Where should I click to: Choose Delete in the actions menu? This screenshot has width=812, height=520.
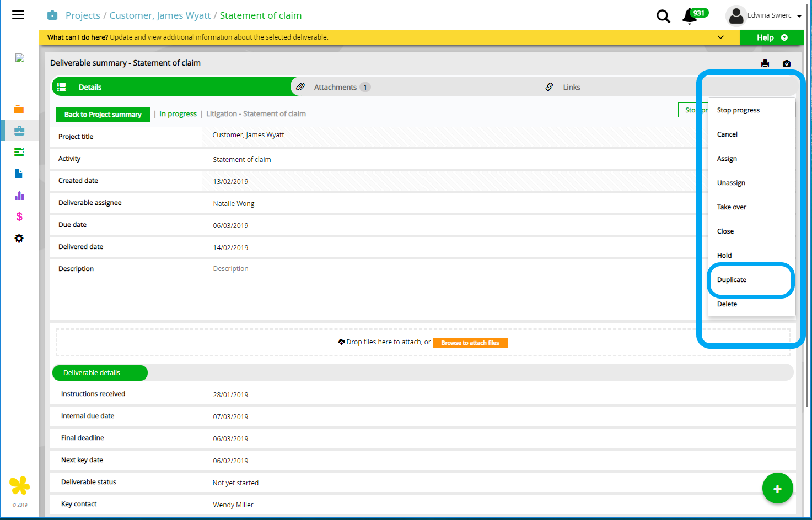(727, 304)
